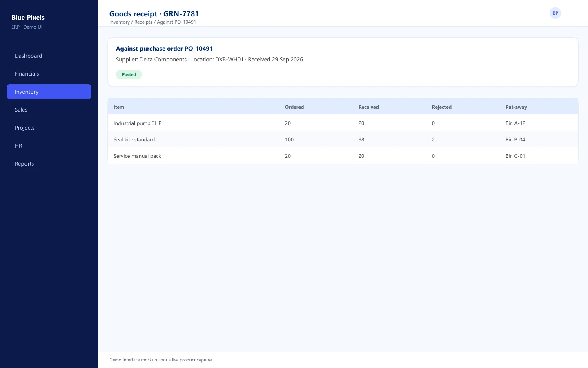The width and height of the screenshot is (588, 368).
Task: Click the Goods receipt GRN-7781 title
Action: [x=154, y=14]
